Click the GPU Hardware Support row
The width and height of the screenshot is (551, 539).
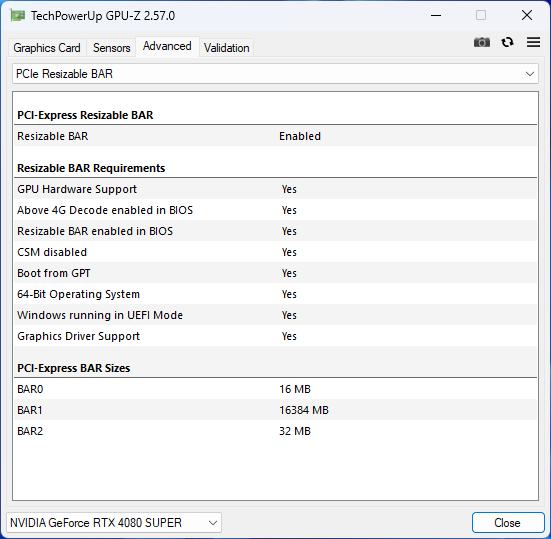[x=275, y=189]
